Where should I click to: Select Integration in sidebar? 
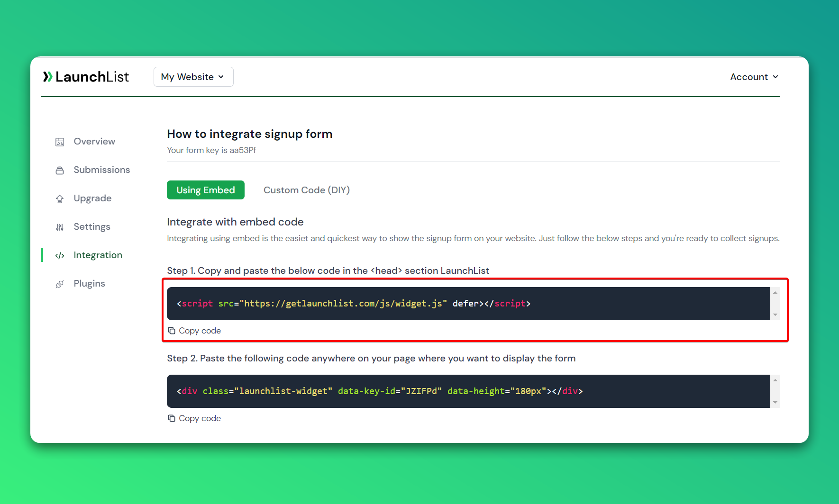(x=98, y=255)
